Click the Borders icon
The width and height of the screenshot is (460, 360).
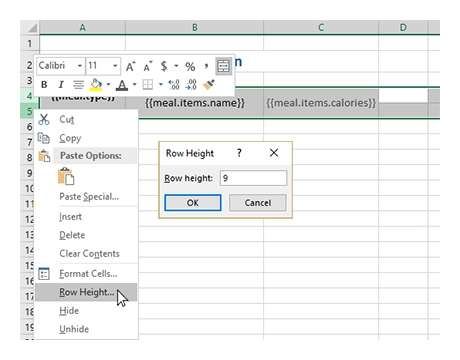pyautogui.click(x=147, y=85)
